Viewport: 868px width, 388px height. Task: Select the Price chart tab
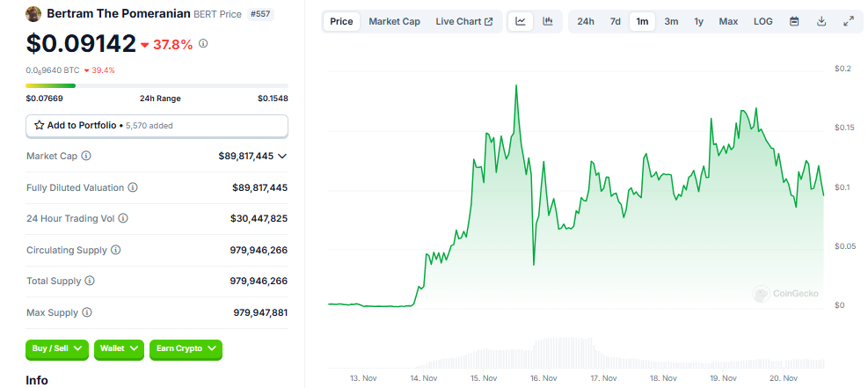coord(341,22)
